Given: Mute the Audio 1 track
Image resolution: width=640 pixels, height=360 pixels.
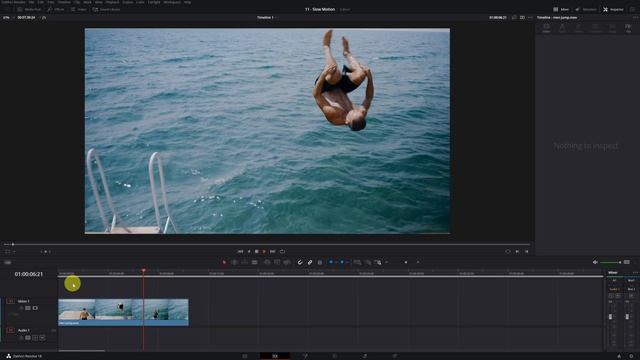Looking at the screenshot, I should pyautogui.click(x=42, y=338).
